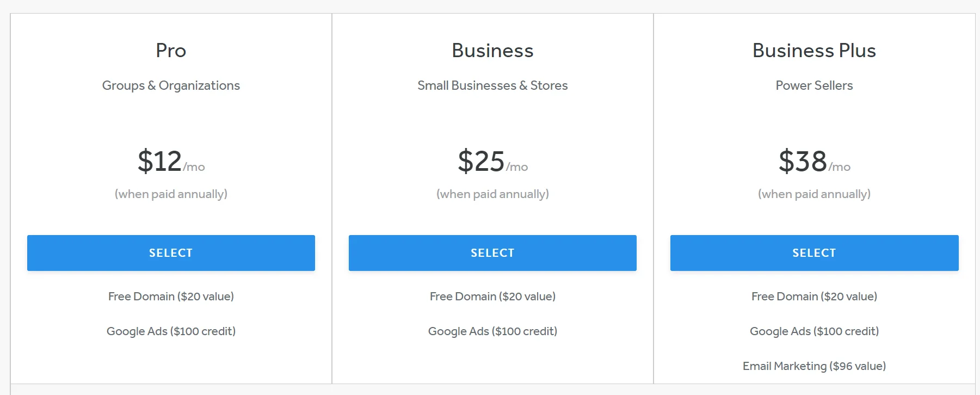The height and width of the screenshot is (395, 980).
Task: Click the Power Sellers subtitle
Action: coord(814,85)
